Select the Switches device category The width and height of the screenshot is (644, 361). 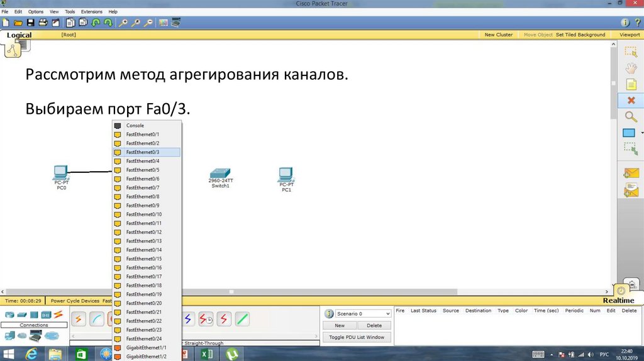(x=22, y=315)
